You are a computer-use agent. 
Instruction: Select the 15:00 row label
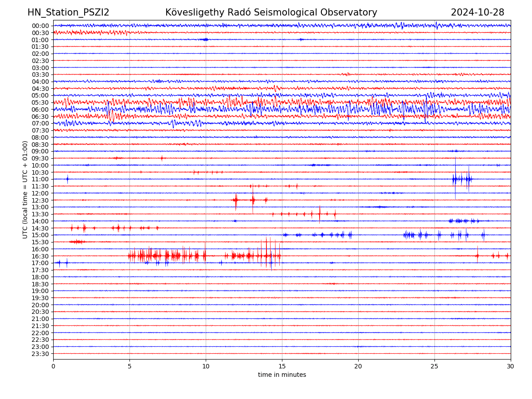(40, 235)
